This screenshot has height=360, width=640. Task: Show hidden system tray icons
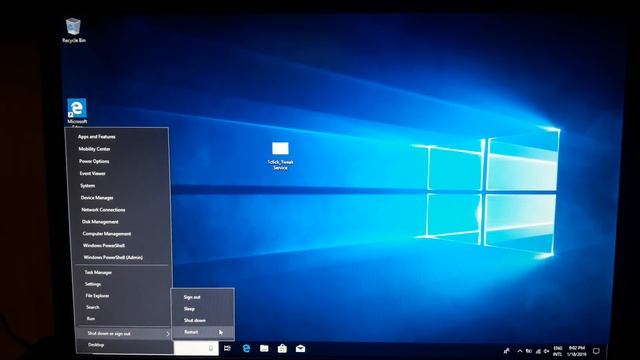(520, 351)
